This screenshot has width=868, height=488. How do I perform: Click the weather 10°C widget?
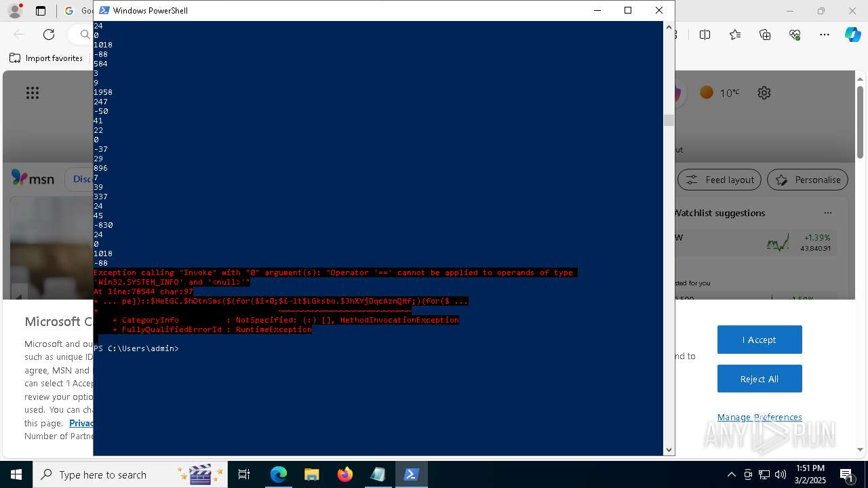pyautogui.click(x=719, y=93)
